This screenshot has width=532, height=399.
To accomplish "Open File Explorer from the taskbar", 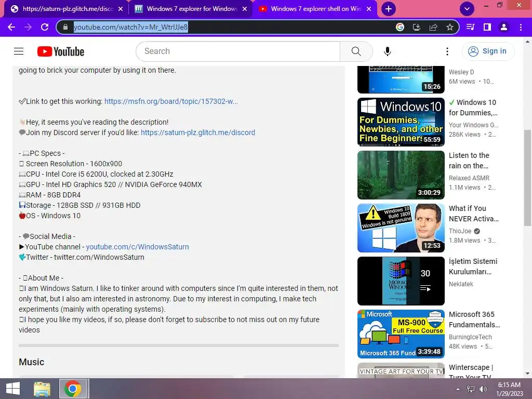I will tap(42, 389).
